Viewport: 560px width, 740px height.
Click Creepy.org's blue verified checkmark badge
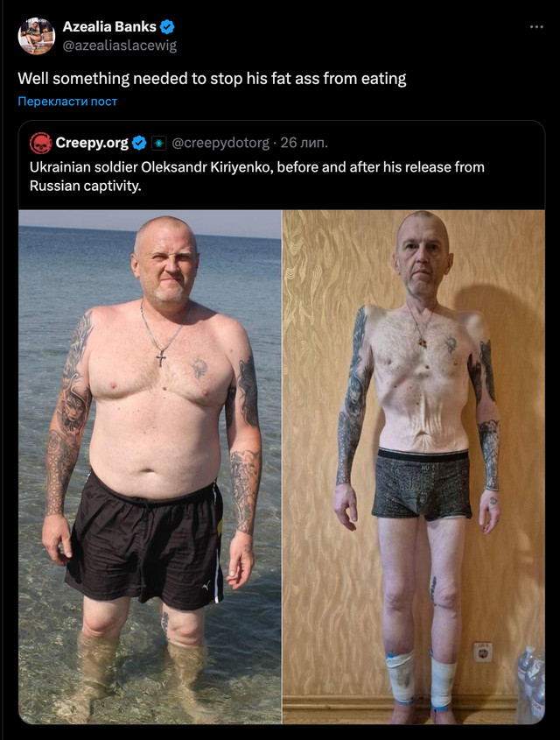click(138, 143)
